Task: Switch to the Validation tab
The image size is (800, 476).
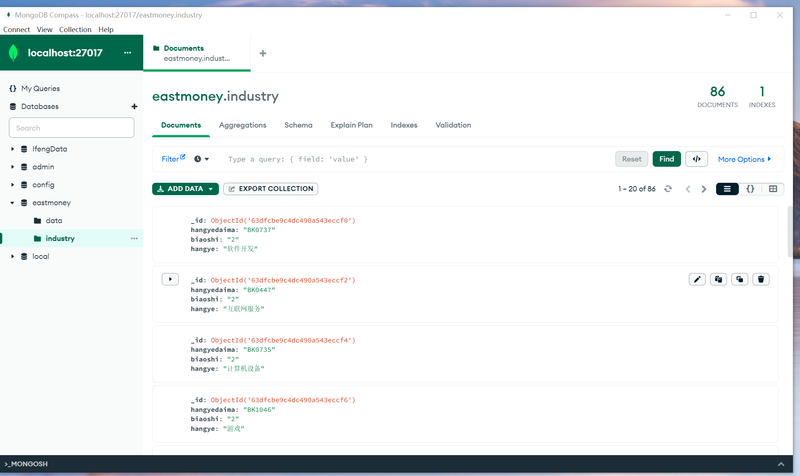Action: tap(453, 125)
